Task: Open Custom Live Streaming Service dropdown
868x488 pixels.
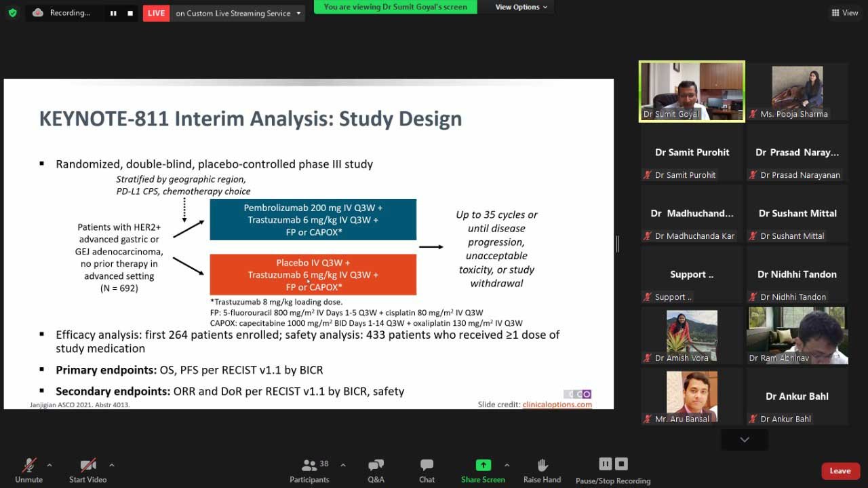Action: [298, 14]
